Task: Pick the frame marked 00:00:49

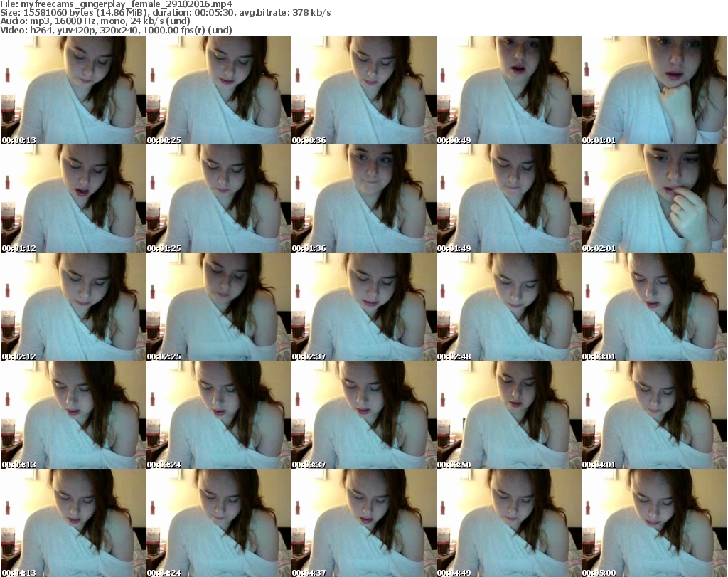Action: point(509,90)
